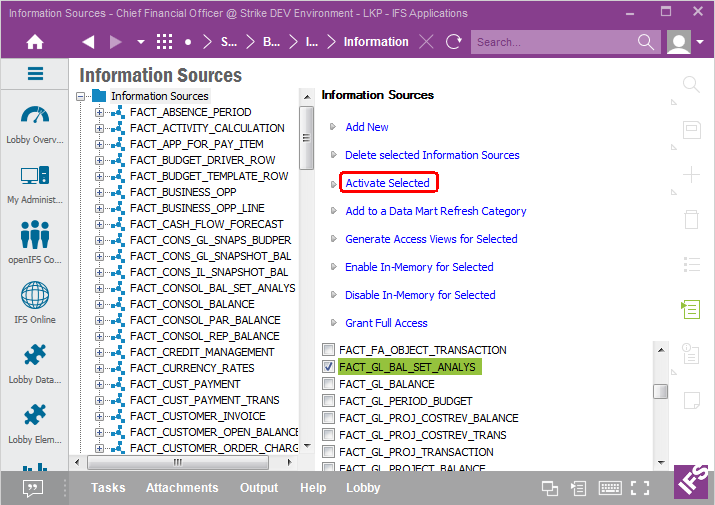
Task: Open the chat bubble icon in the bottom bar
Action: tap(33, 488)
